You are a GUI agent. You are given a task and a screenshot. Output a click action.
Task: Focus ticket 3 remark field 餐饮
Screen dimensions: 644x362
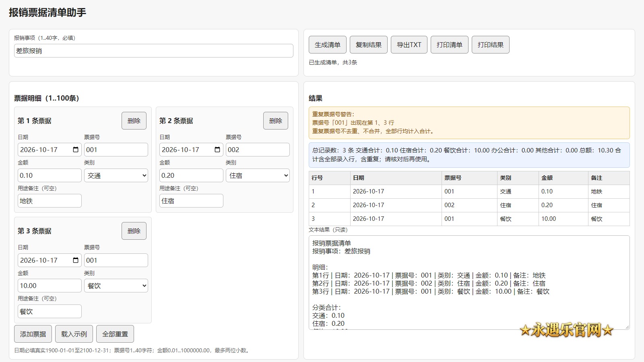coord(50,311)
